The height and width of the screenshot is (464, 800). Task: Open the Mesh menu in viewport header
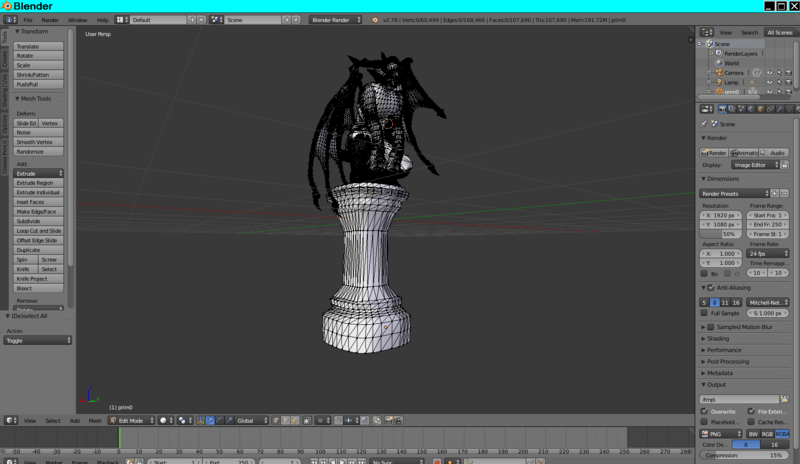pyautogui.click(x=95, y=420)
